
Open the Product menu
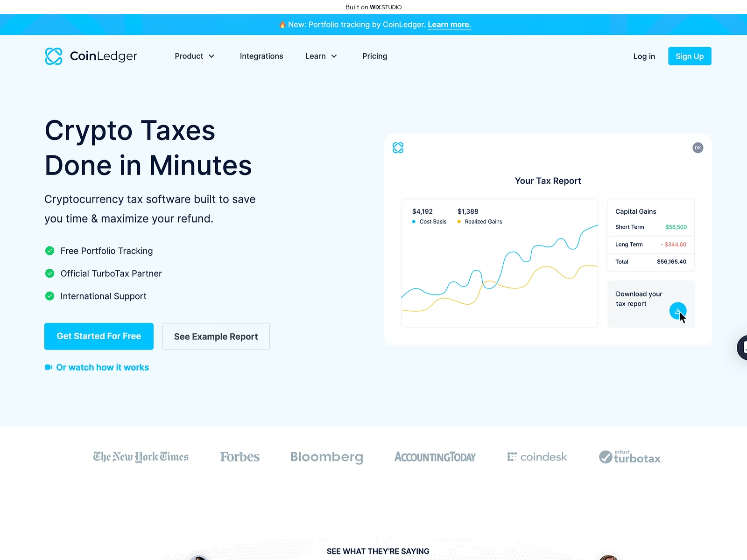(x=195, y=56)
